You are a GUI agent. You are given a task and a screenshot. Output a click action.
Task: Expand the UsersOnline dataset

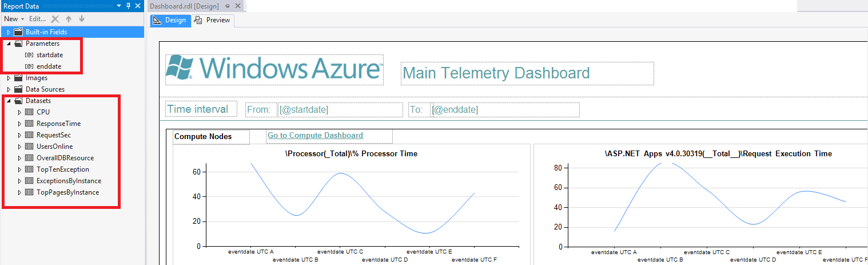pyautogui.click(x=19, y=147)
